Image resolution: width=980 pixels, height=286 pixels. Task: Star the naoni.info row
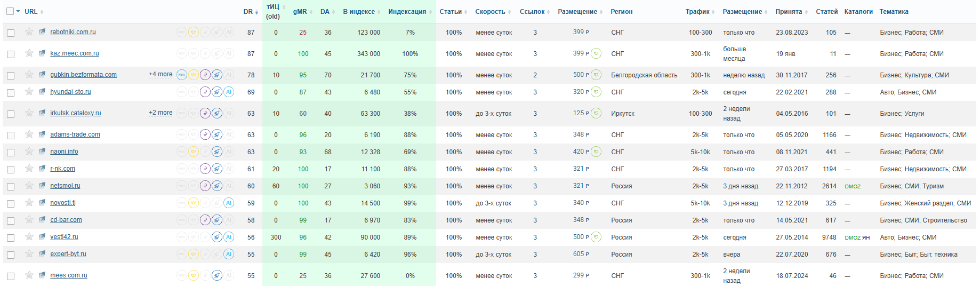pyautogui.click(x=29, y=152)
